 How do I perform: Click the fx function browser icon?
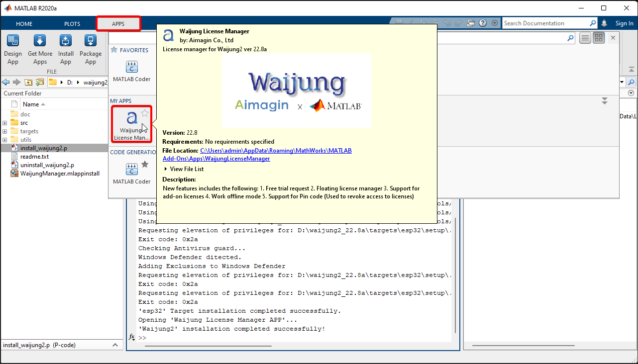point(132,337)
